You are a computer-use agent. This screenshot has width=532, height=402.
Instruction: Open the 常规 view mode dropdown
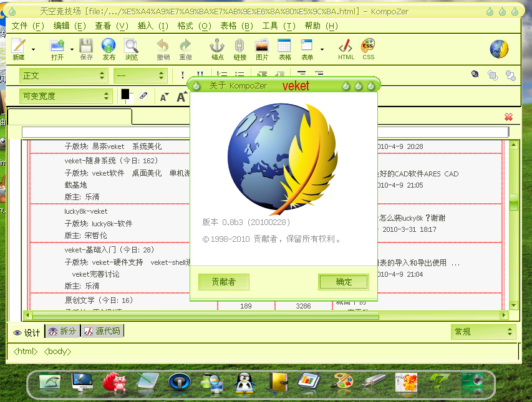pos(483,332)
